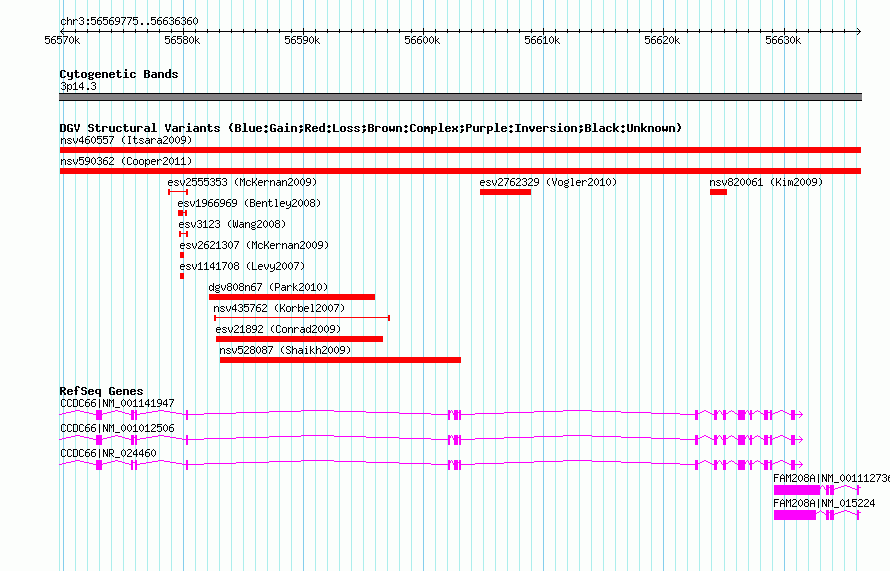
Task: Open the esv2762329 (Vogler2010) label
Action: [548, 182]
